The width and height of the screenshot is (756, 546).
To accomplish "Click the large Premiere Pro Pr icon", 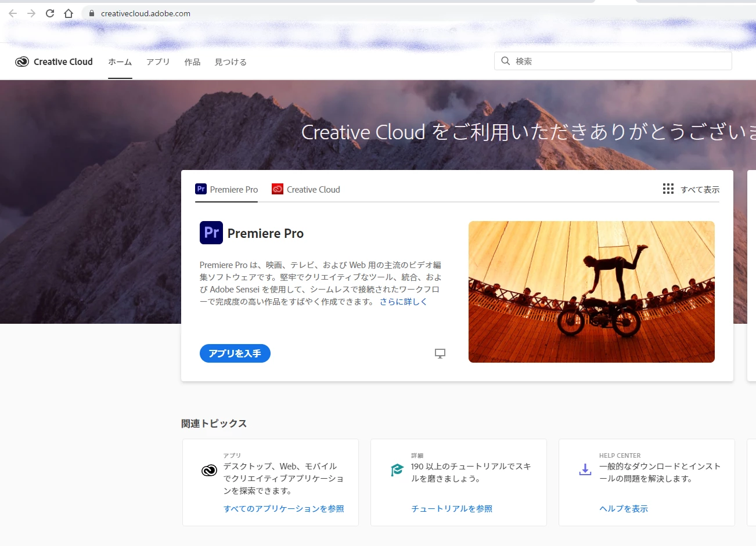I will pos(211,233).
